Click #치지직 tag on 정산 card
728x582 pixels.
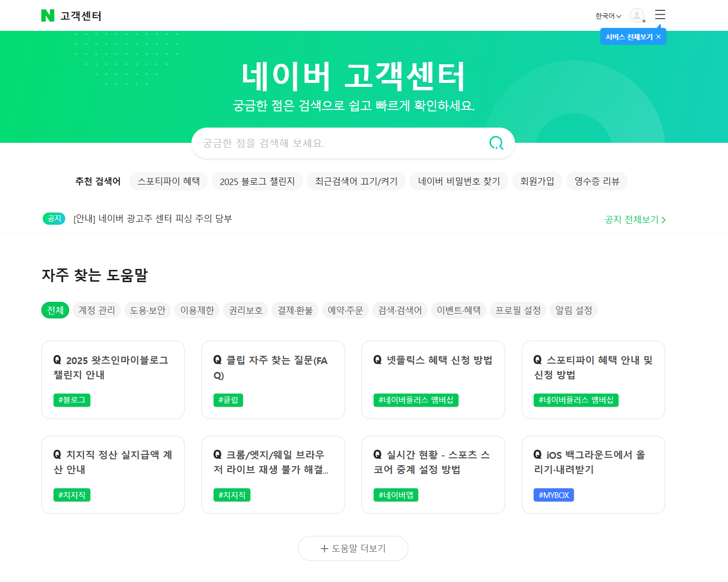72,495
